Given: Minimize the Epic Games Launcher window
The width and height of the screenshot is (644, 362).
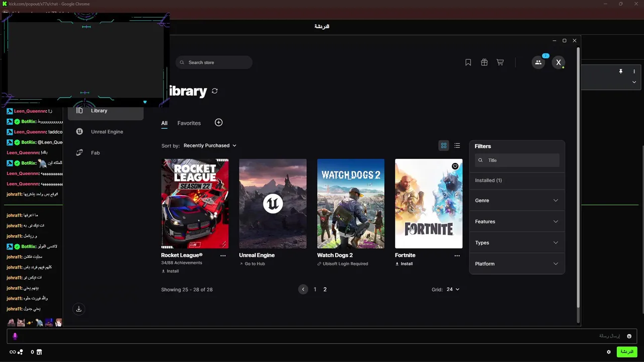Looking at the screenshot, I should [554, 40].
